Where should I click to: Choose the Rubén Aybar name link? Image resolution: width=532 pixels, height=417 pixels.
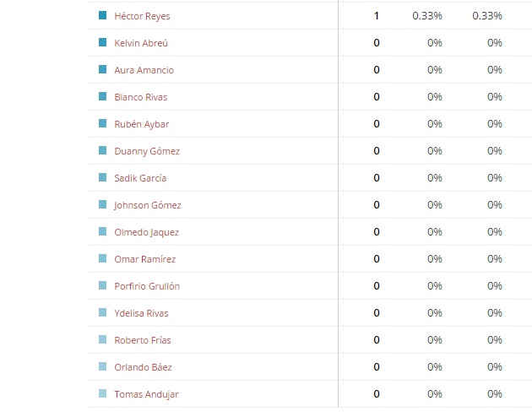pos(142,124)
